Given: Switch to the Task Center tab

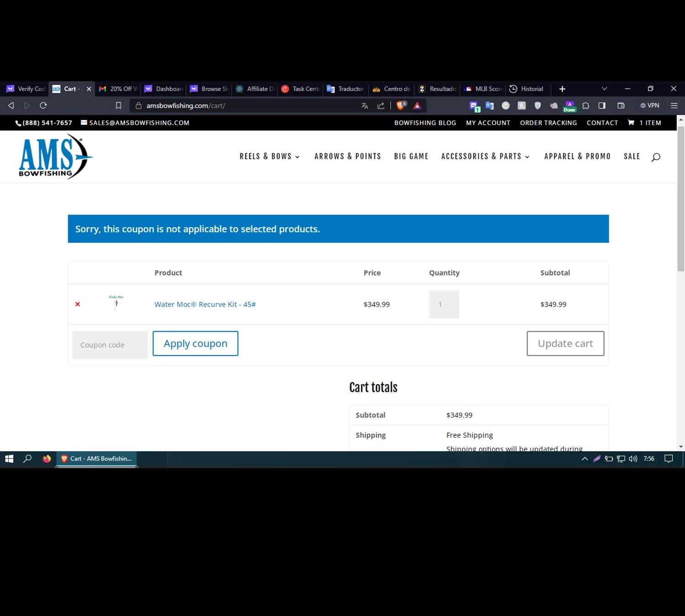Looking at the screenshot, I should click(300, 89).
